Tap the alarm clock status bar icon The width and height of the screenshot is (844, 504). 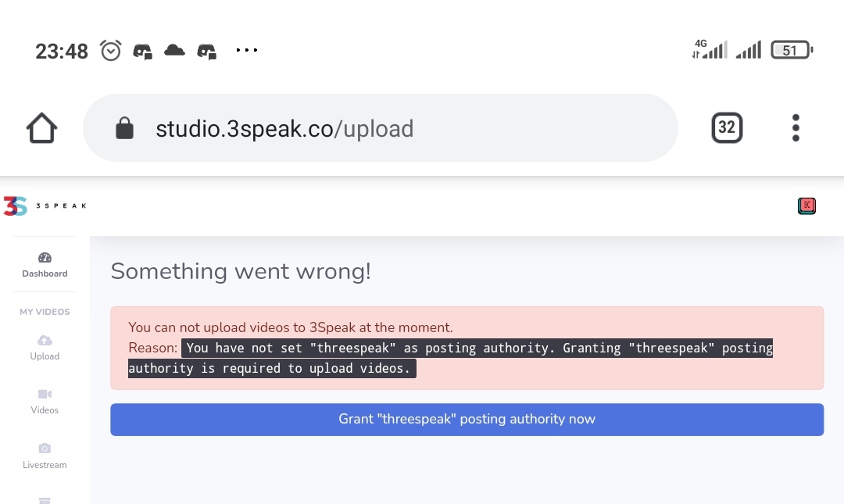click(x=111, y=51)
